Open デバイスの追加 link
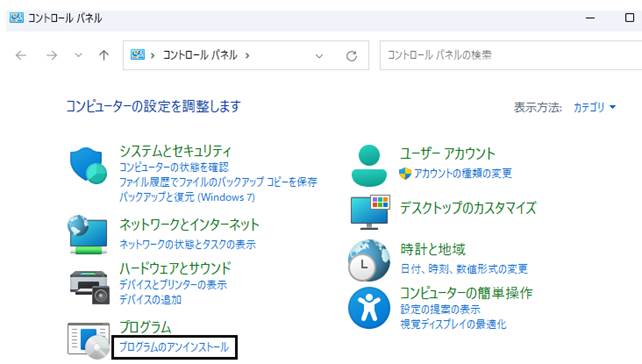 coord(150,300)
